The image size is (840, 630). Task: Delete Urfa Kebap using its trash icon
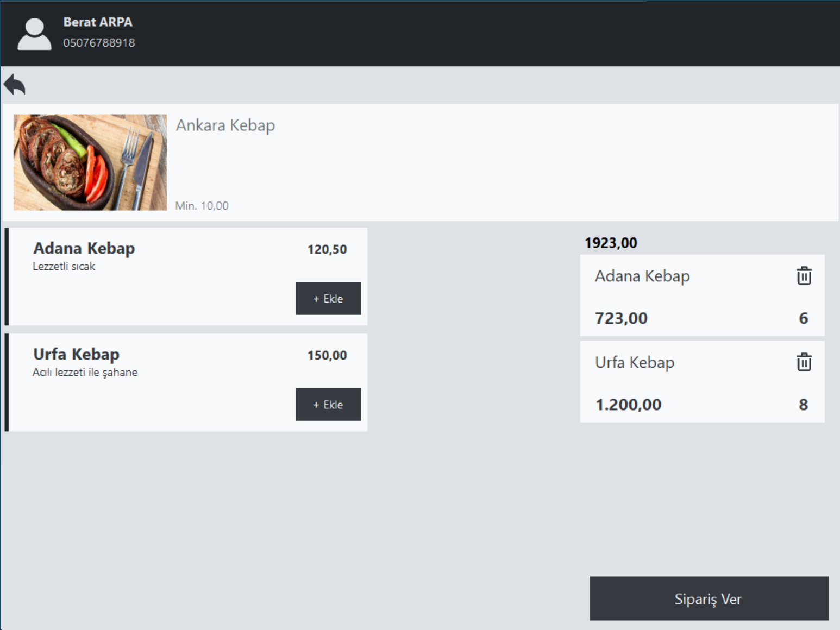[x=803, y=362]
